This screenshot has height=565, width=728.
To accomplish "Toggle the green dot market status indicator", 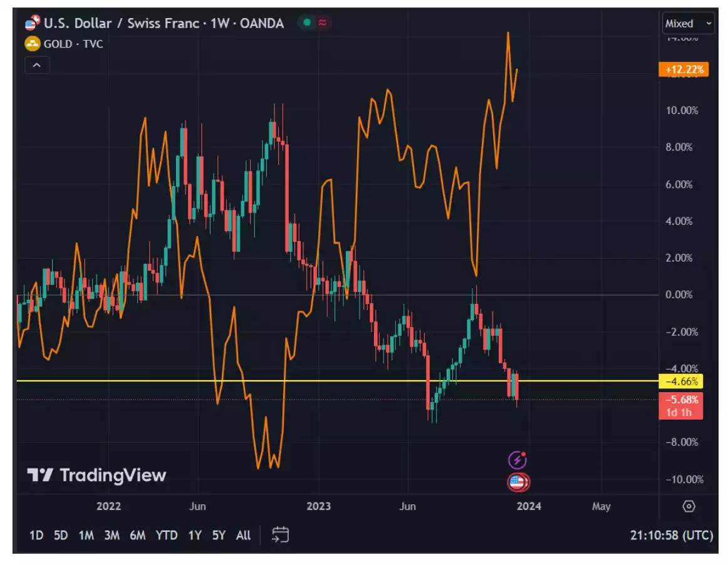I will (x=306, y=23).
